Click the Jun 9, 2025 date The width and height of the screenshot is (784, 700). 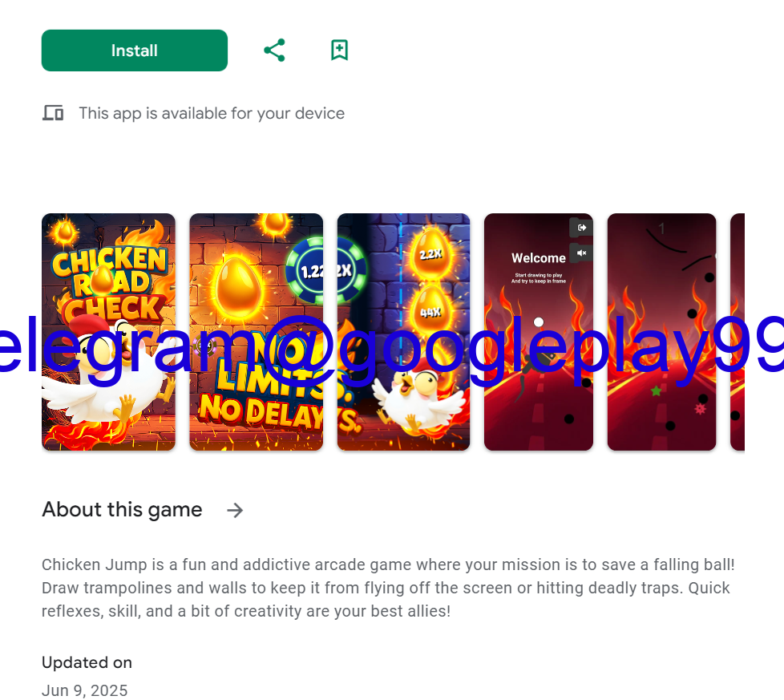84,690
